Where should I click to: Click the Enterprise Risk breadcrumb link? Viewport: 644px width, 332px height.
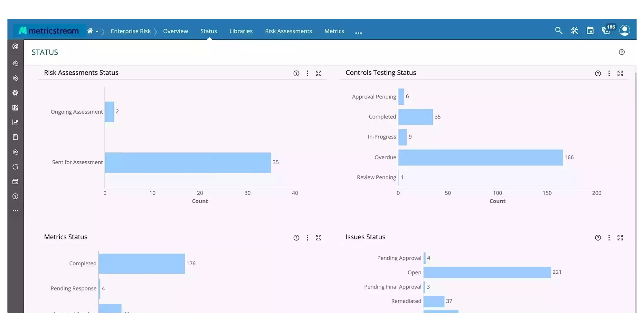click(131, 31)
